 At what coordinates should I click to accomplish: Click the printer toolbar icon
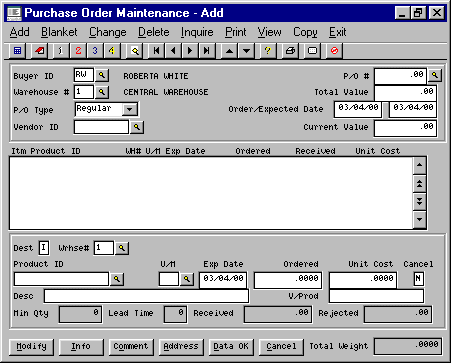click(x=290, y=51)
